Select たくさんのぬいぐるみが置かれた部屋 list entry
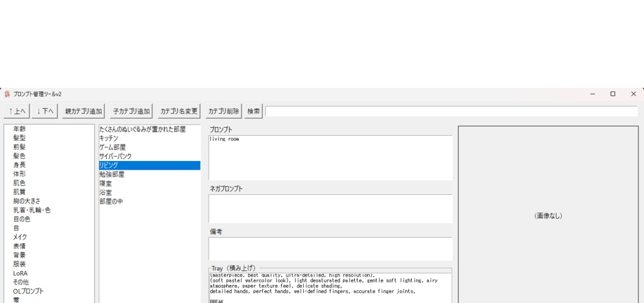The image size is (644, 303). pos(150,129)
